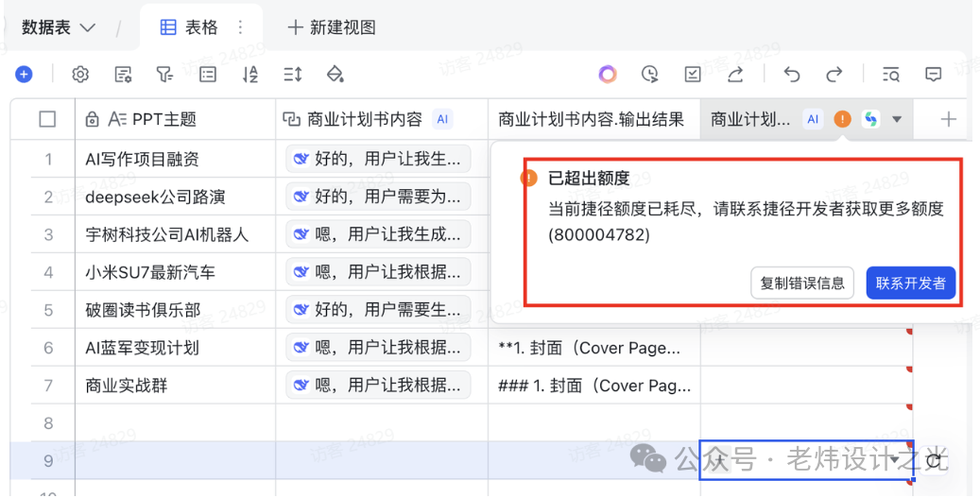Image resolution: width=980 pixels, height=498 pixels.
Task: Open the filter funnel icon
Action: [x=164, y=75]
